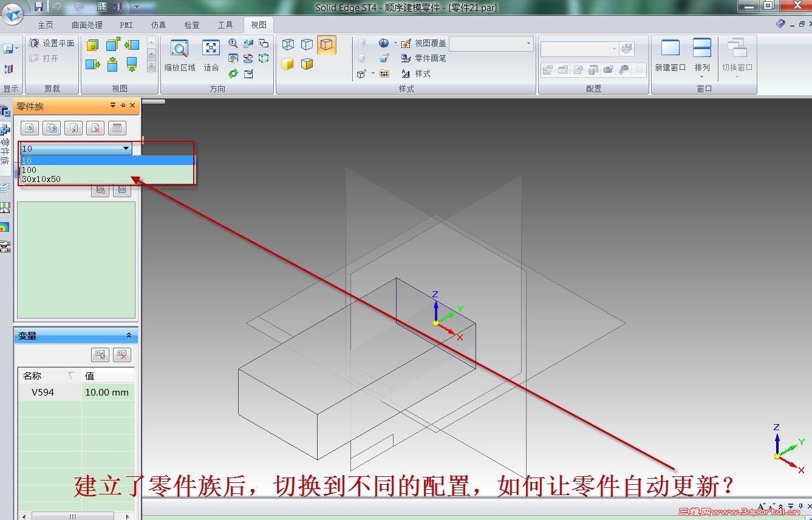812x520 pixels.
Task: Open the family member dropdown showing 10
Action: point(76,148)
